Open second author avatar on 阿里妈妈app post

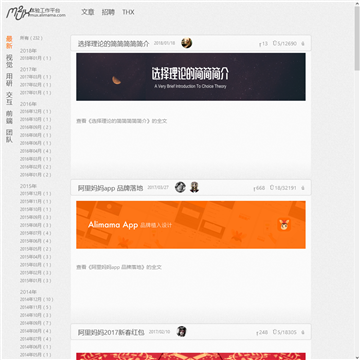point(194,187)
